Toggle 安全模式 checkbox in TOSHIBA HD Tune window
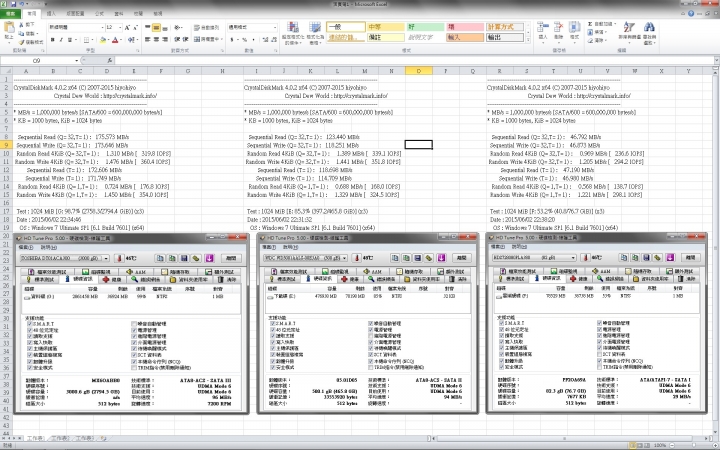The height and width of the screenshot is (450, 720). 30,367
